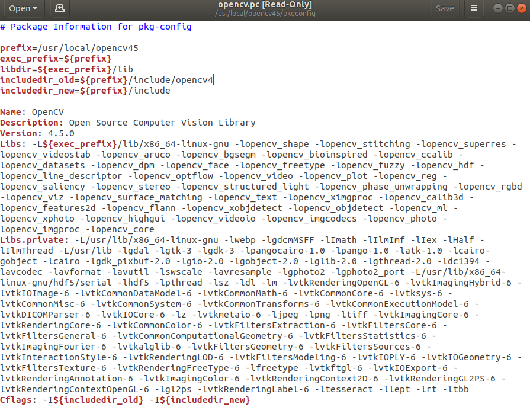The width and height of the screenshot is (530, 420).
Task: Click the -lopencv_phase_unwrapping entry
Action: click(381, 187)
